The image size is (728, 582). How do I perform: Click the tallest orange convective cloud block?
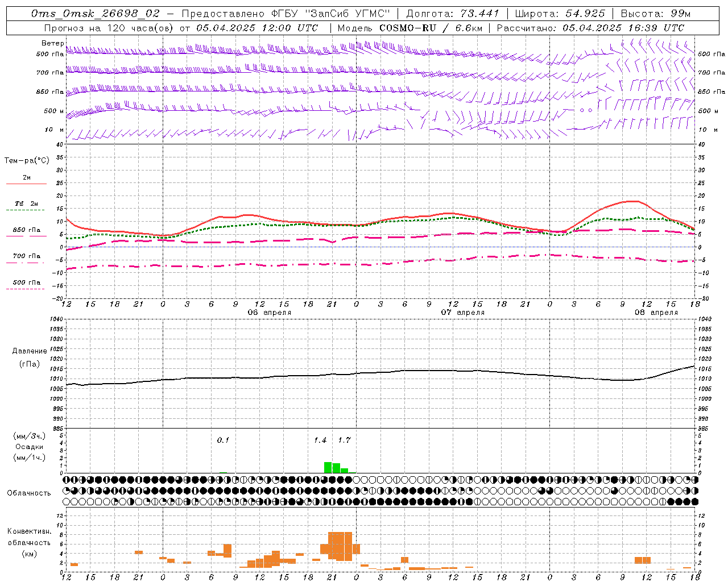[340, 546]
